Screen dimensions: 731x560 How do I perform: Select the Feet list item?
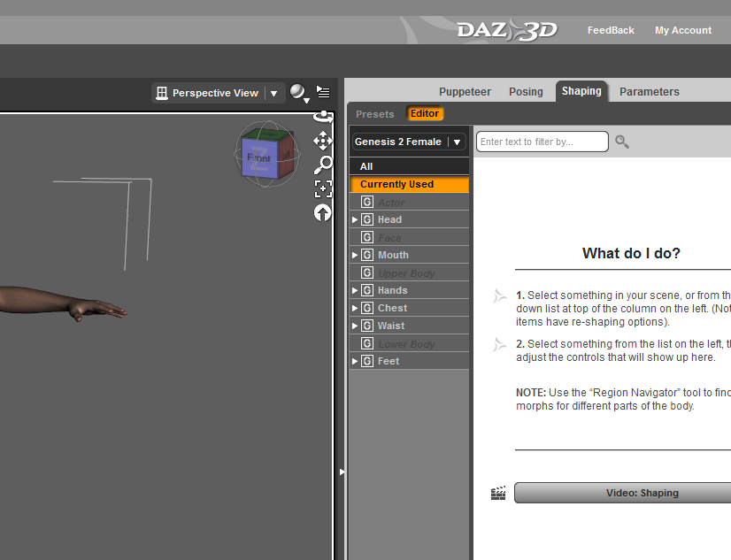pyautogui.click(x=410, y=361)
